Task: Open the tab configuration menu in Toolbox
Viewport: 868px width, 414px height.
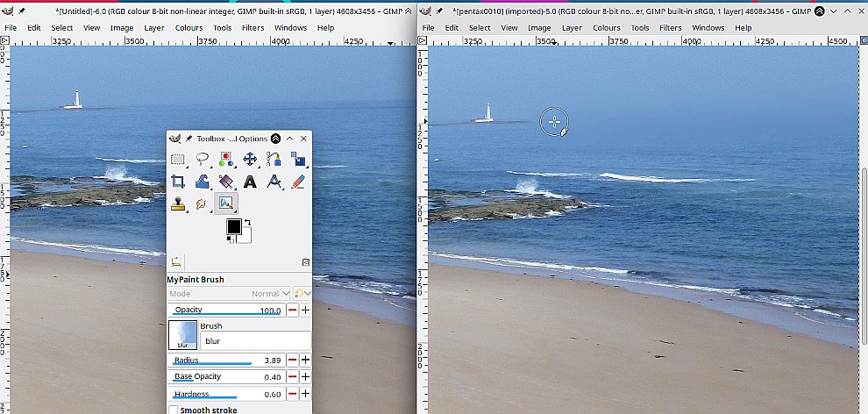Action: coord(306,262)
